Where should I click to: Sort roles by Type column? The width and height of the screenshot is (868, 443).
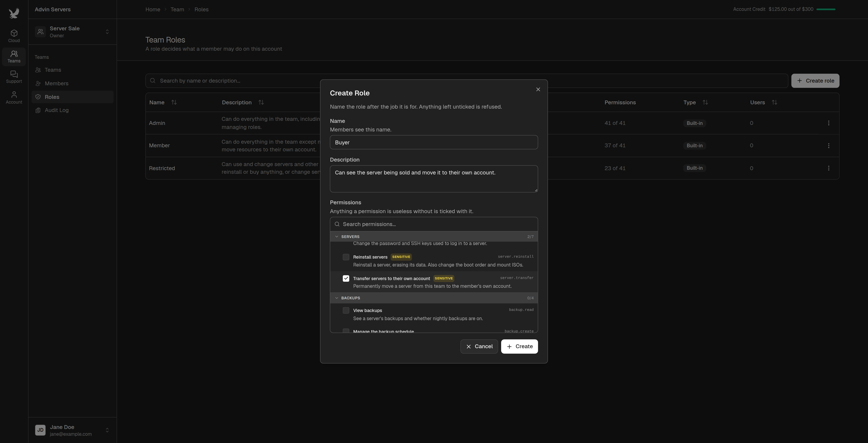point(705,102)
